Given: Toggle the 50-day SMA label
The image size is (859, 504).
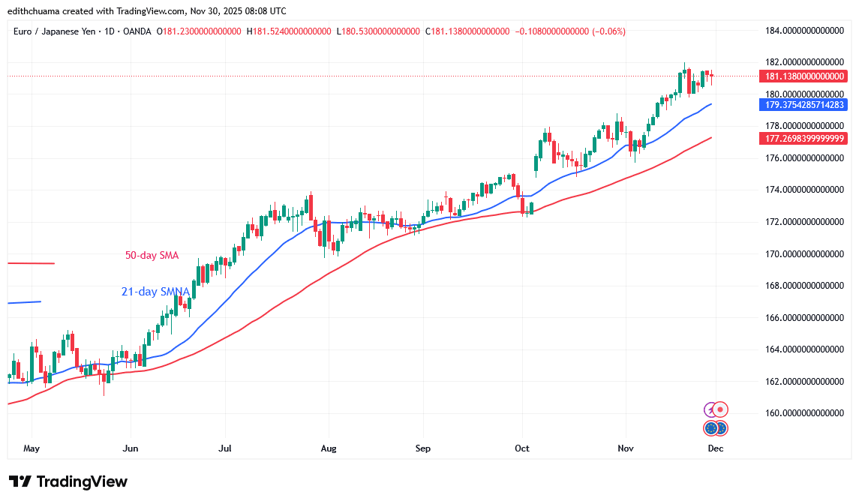Looking at the screenshot, I should 151,255.
